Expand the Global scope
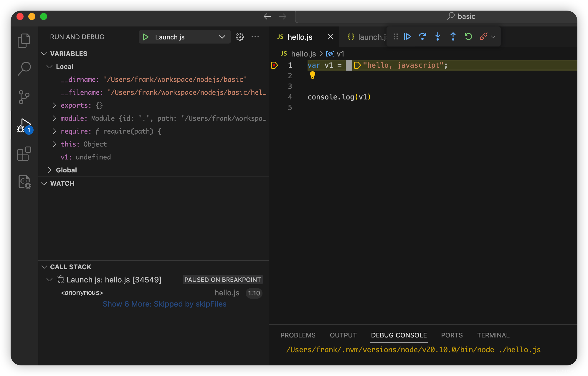Image resolution: width=588 pixels, height=376 pixels. coord(49,170)
